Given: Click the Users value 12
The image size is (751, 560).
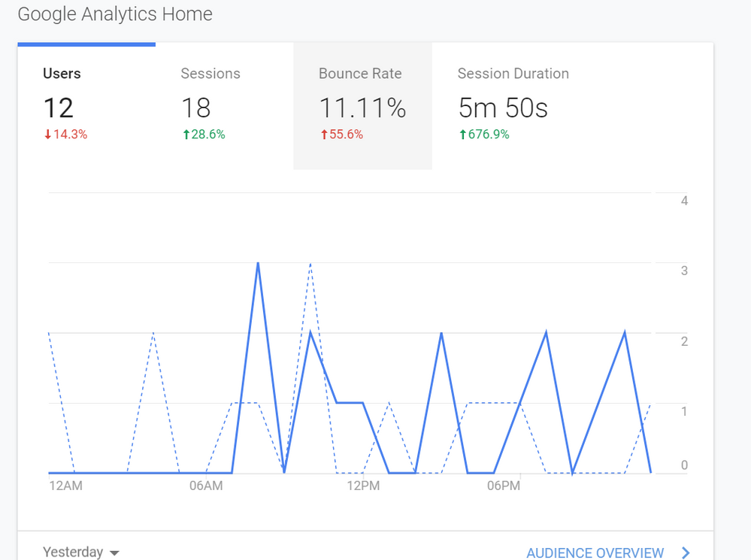Looking at the screenshot, I should tap(59, 107).
